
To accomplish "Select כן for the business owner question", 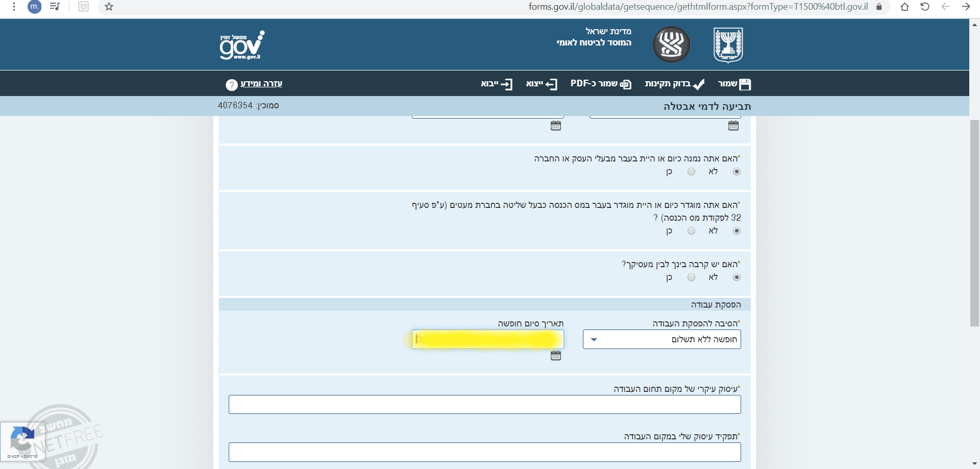I will click(x=691, y=172).
